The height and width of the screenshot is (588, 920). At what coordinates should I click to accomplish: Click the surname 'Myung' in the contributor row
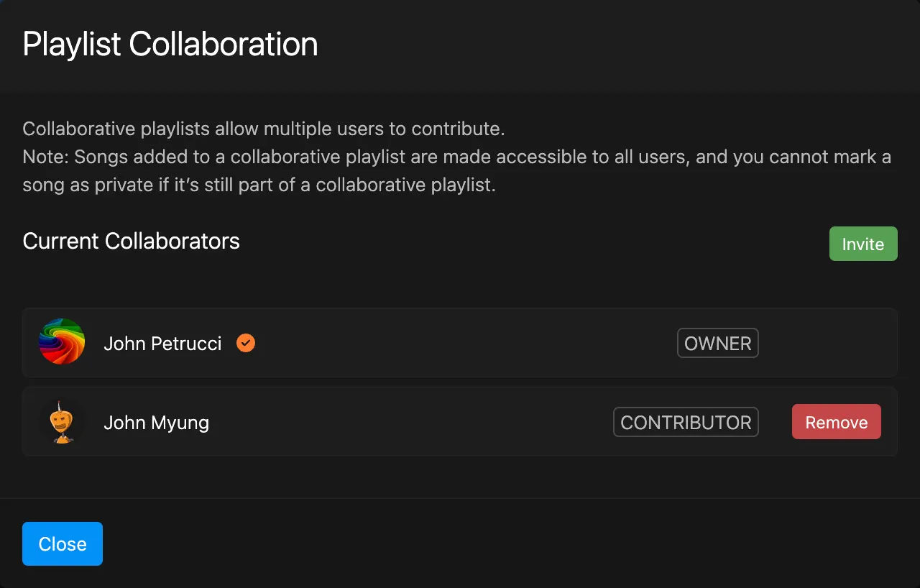[x=181, y=423]
